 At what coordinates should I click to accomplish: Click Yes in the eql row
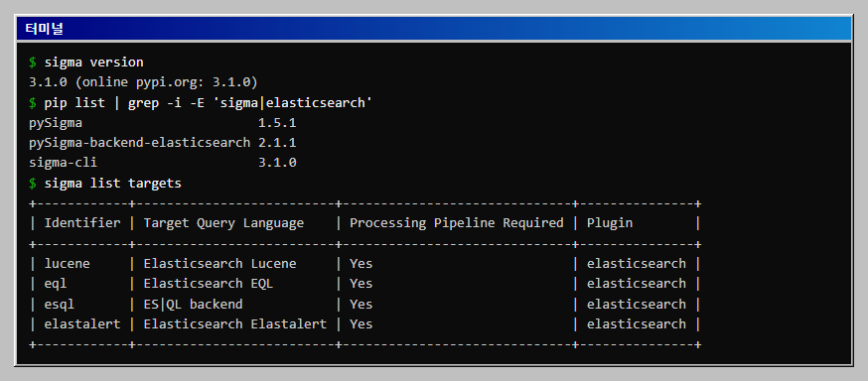[361, 284]
